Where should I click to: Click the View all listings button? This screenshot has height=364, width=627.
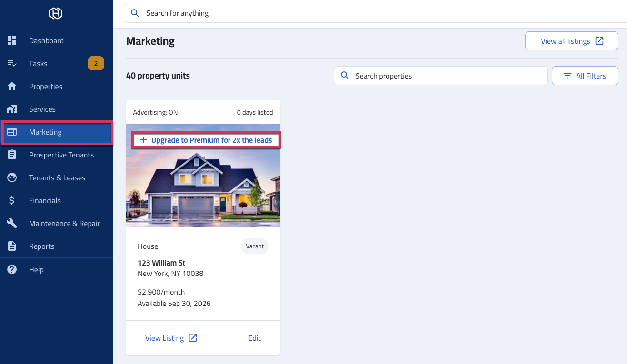571,41
